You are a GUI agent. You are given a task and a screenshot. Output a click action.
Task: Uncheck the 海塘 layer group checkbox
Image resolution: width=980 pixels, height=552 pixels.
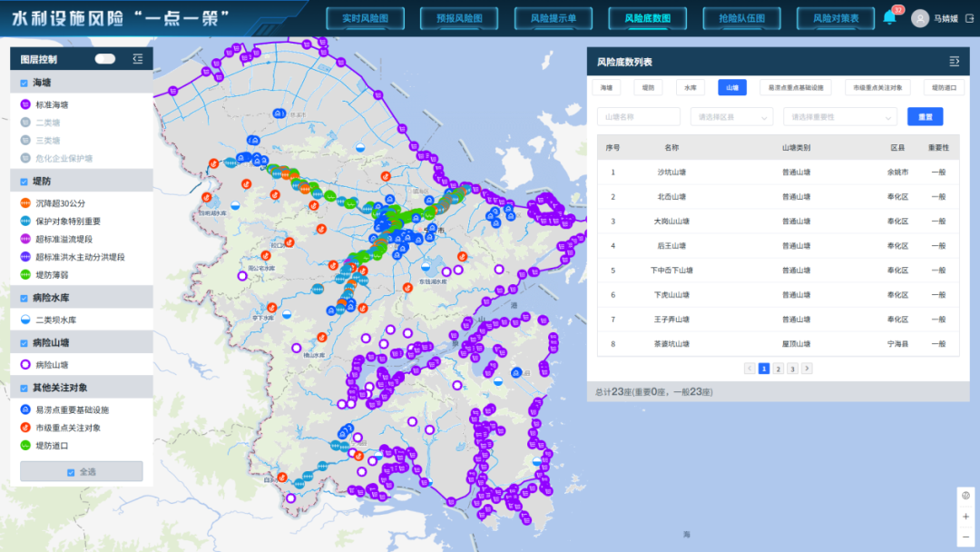pyautogui.click(x=24, y=83)
